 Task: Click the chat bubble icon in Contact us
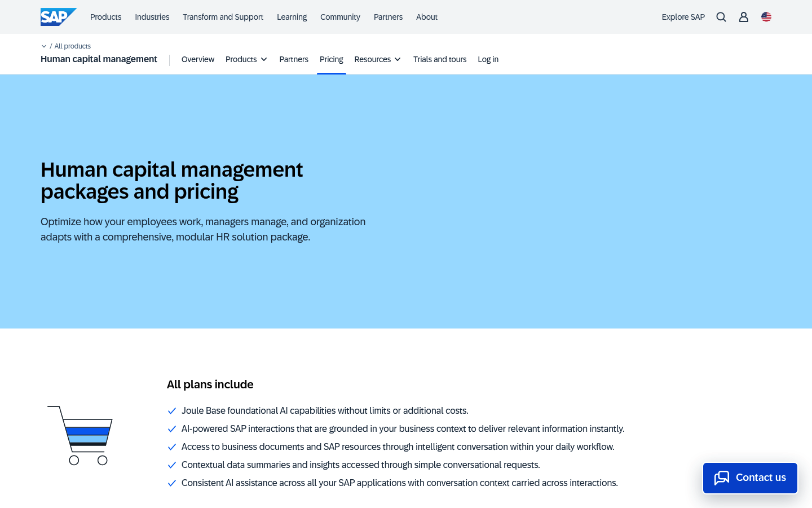coord(722,478)
